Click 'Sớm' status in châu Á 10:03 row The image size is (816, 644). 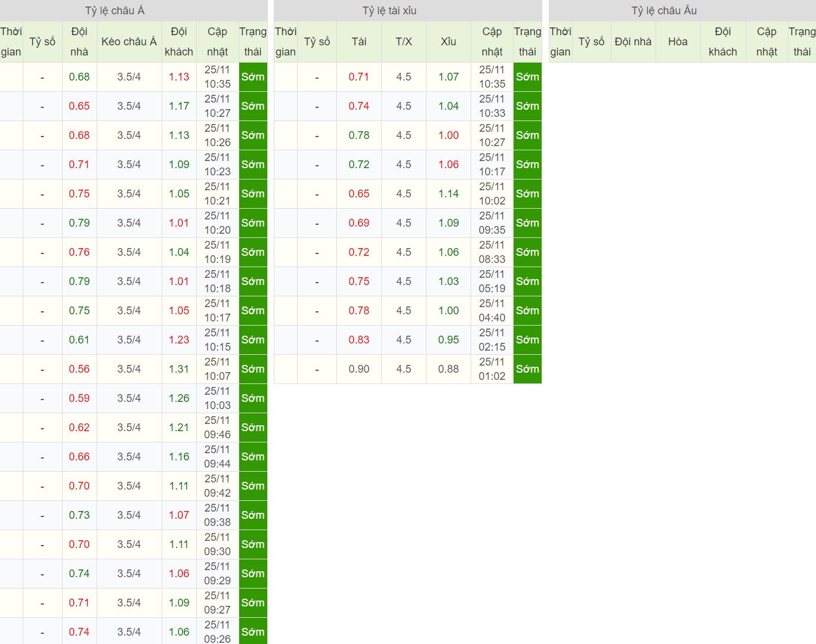253,398
